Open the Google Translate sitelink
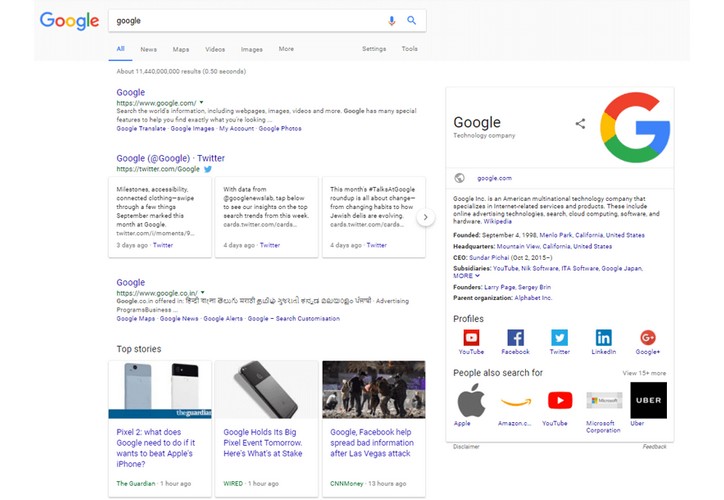Viewport: 724px width, 500px height. (x=141, y=128)
